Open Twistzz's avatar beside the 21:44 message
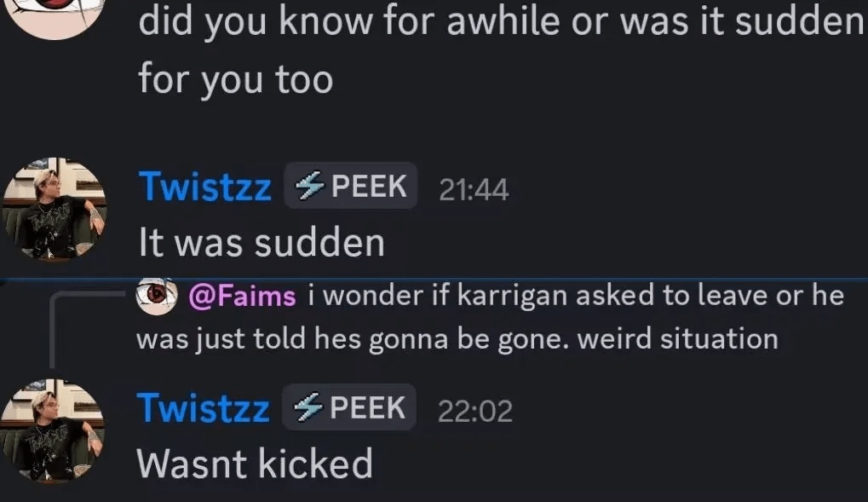Image resolution: width=868 pixels, height=502 pixels. [54, 209]
